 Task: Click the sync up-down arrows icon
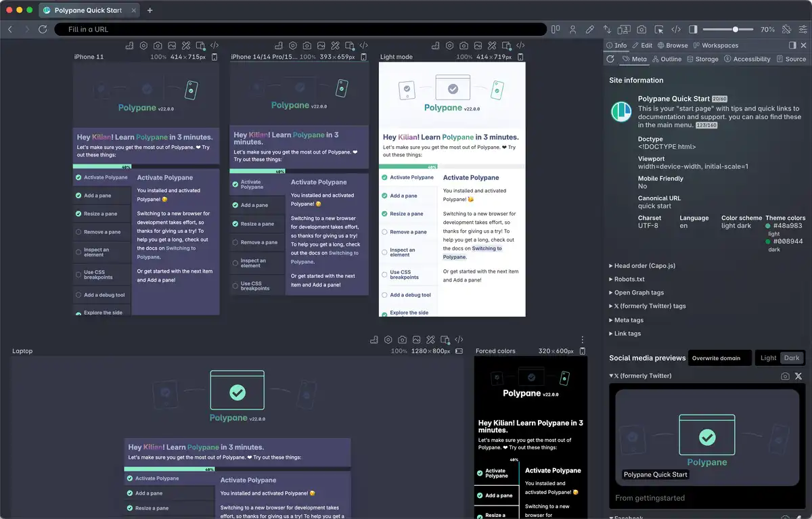coord(607,30)
